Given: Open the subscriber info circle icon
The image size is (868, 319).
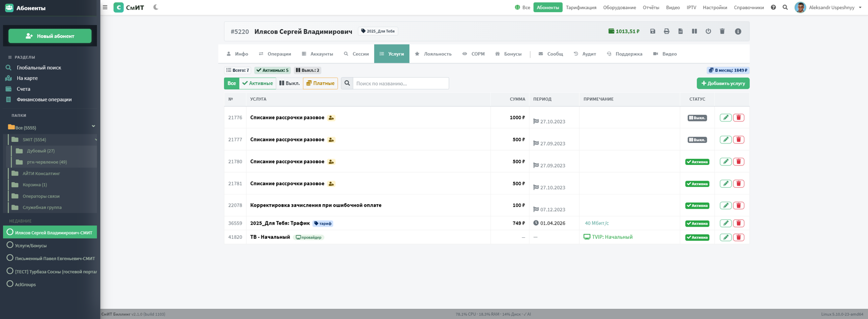Looking at the screenshot, I should click(738, 31).
